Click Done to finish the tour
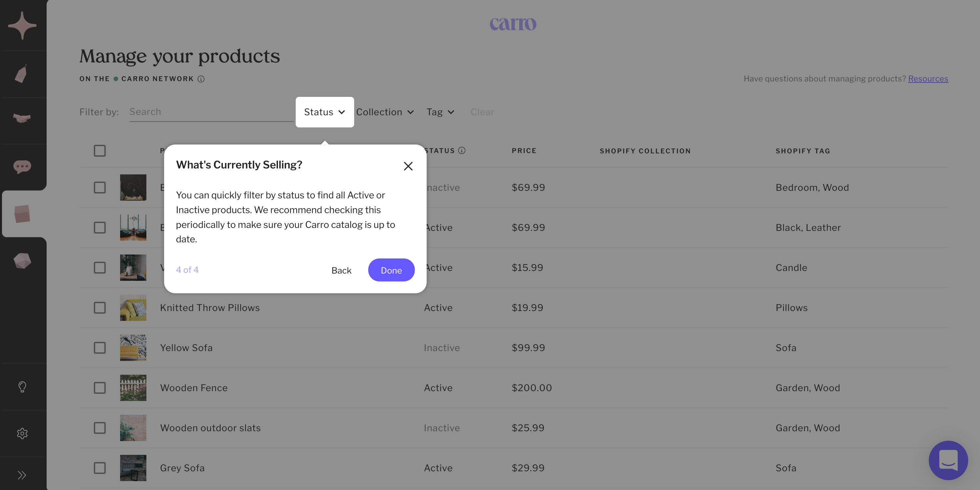 click(x=391, y=270)
